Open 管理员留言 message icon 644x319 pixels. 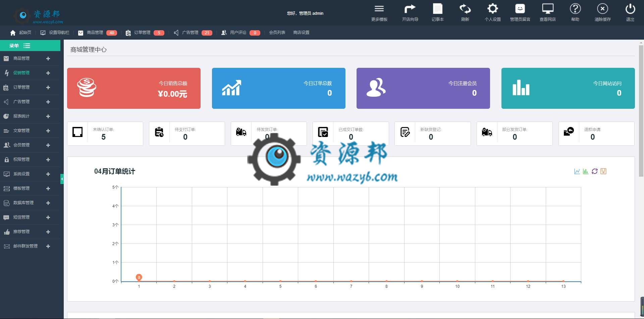click(x=520, y=9)
